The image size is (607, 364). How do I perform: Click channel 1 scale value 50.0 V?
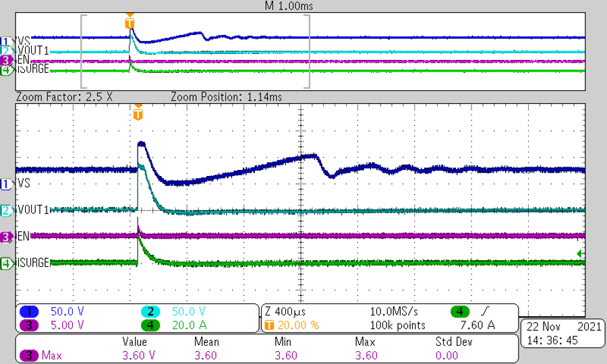[x=67, y=311]
